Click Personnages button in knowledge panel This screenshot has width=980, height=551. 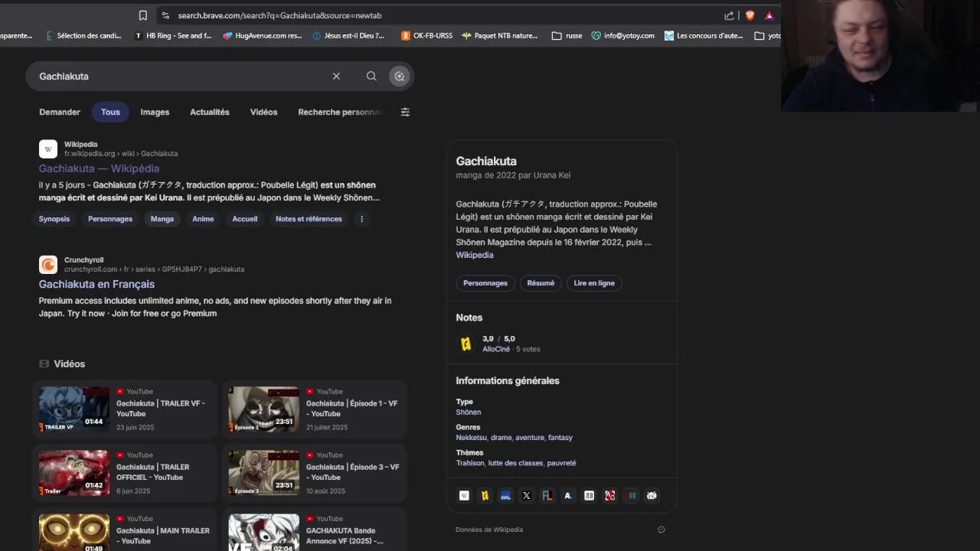[485, 283]
